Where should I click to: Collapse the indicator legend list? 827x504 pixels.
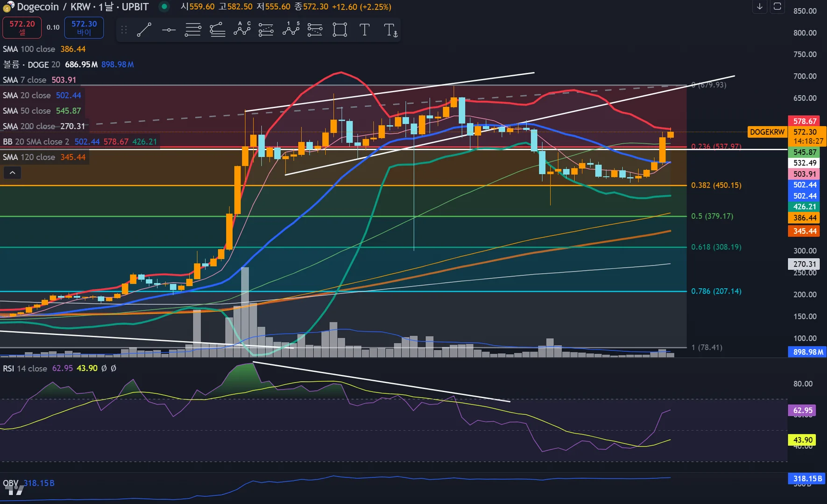pos(13,173)
